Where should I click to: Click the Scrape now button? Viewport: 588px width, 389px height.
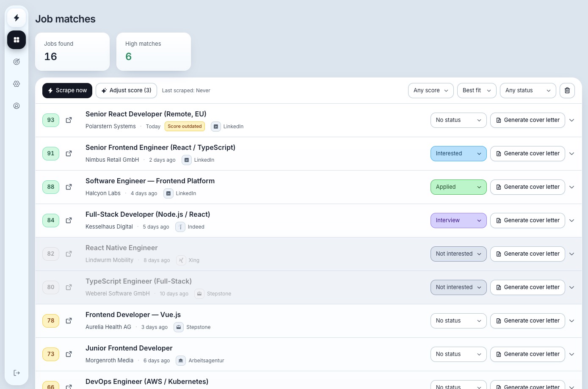67,91
